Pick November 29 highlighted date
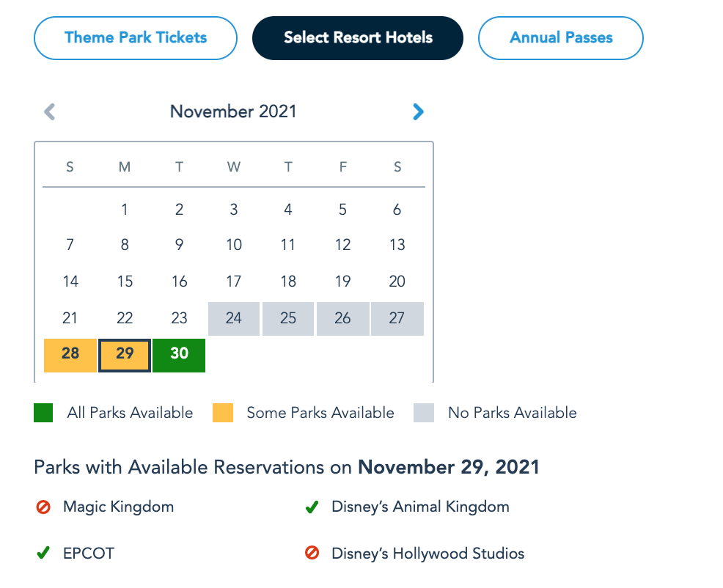This screenshot has height=588, width=723. tap(125, 354)
